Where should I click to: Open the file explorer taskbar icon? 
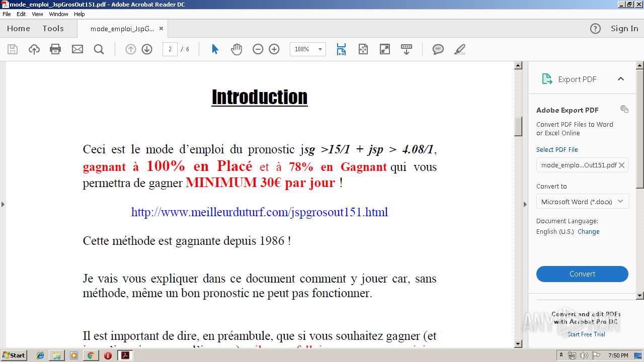point(57,355)
